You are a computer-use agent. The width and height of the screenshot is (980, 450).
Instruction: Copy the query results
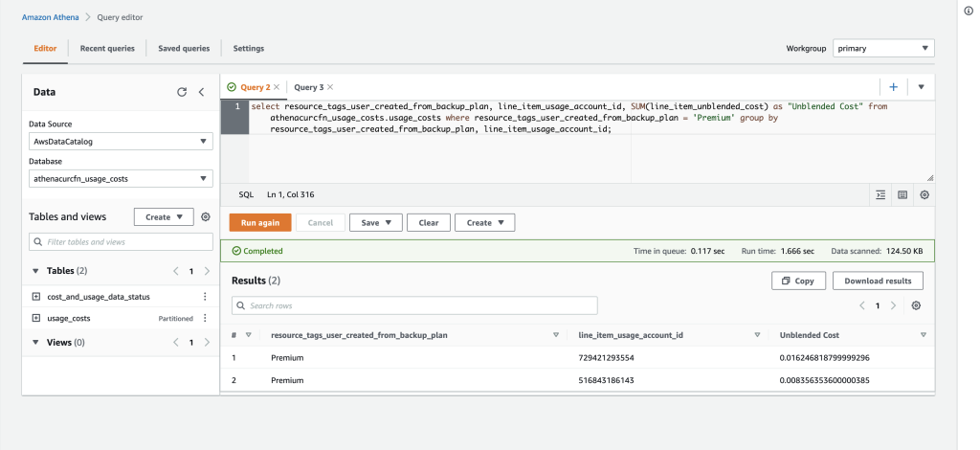799,281
